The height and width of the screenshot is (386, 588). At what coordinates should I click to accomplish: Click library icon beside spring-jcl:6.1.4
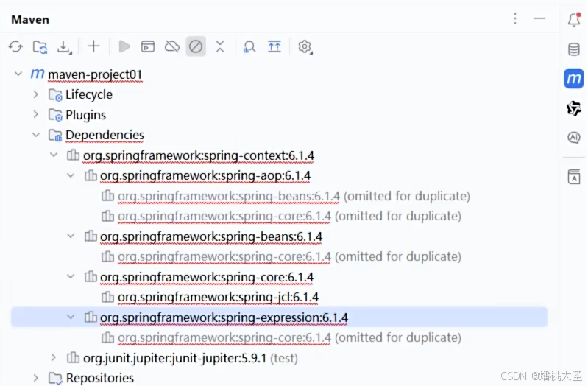pos(107,297)
